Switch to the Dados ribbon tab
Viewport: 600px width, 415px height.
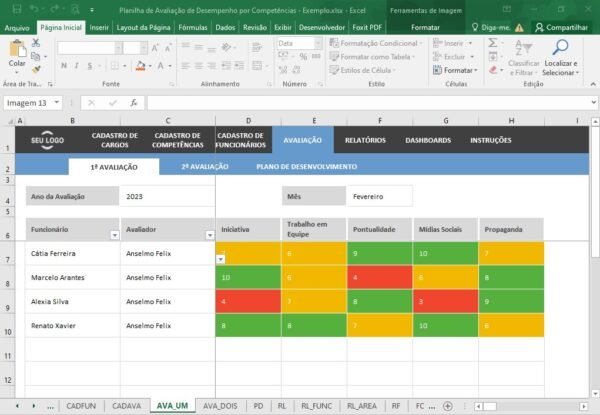point(225,28)
